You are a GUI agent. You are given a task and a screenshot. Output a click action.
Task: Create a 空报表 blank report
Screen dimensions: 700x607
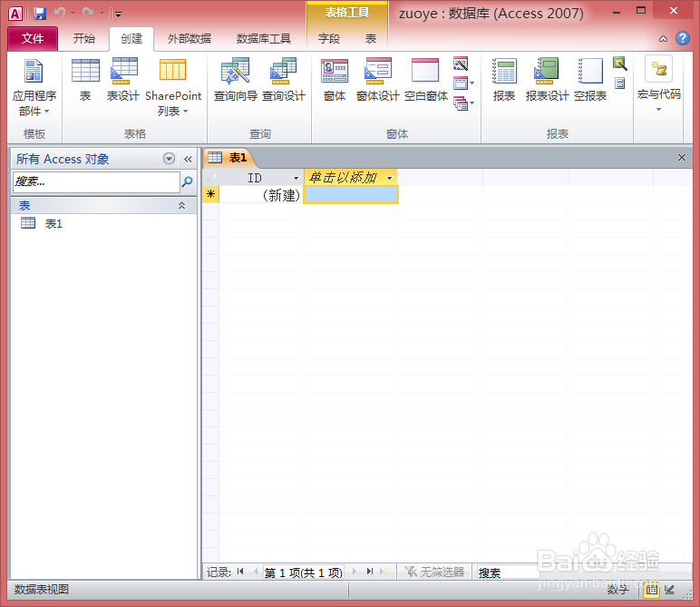(x=590, y=81)
